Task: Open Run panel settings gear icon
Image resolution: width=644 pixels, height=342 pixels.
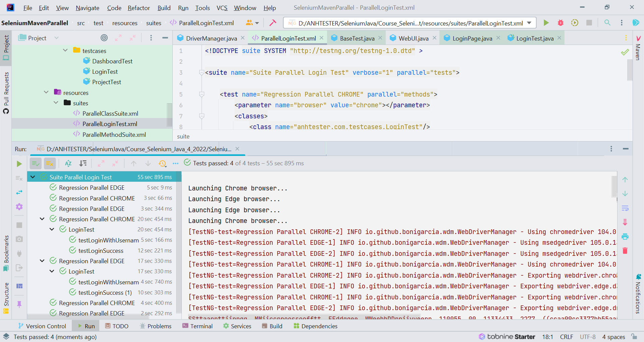Action: 19,207
